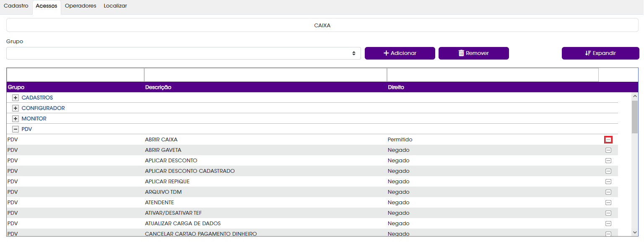
Task: Open the Localizar tab
Action: [115, 6]
